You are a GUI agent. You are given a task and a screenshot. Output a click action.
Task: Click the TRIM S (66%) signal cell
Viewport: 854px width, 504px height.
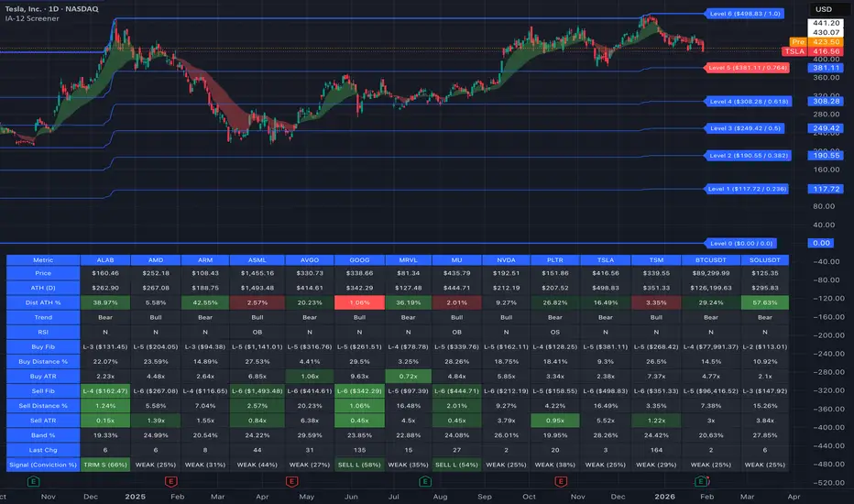[105, 465]
